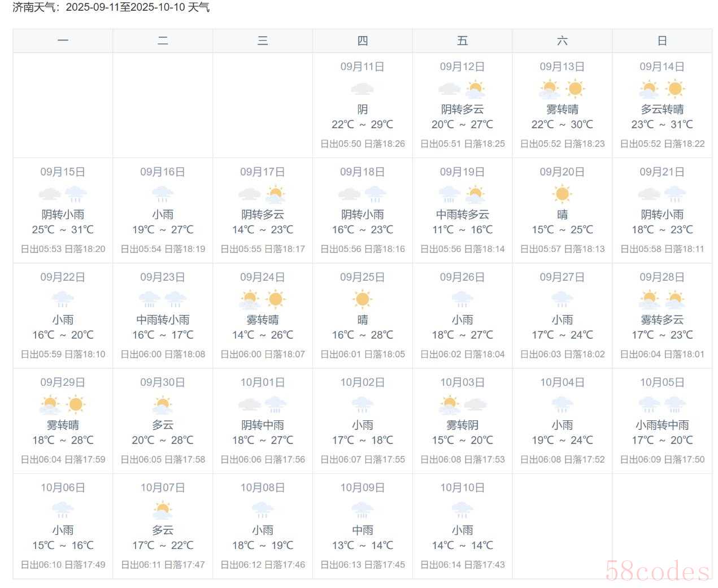The image size is (718, 588).
Task: Click the rain icon on 10月02日
Action: [362, 404]
